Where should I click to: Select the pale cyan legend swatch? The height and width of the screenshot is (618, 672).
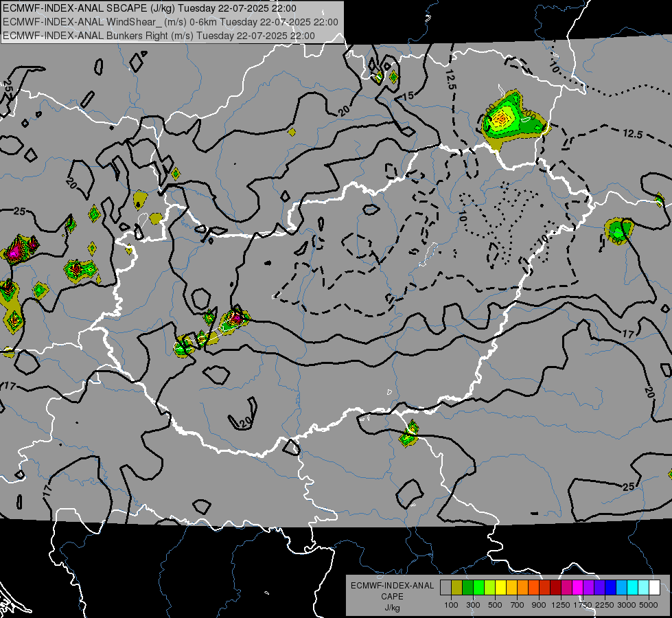click(x=644, y=587)
